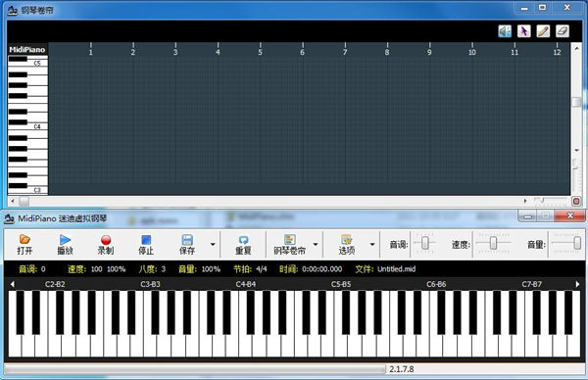Click piano roll vertical scrollbar up arrow

pos(577,48)
